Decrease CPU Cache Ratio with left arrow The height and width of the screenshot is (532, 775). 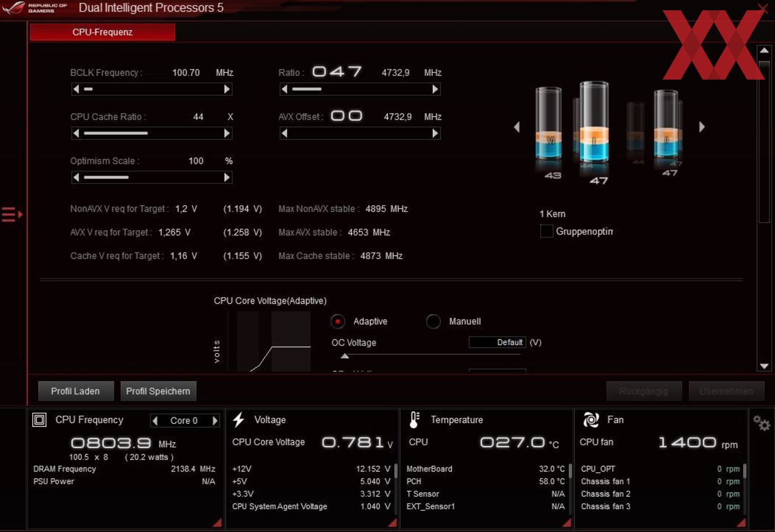(76, 133)
